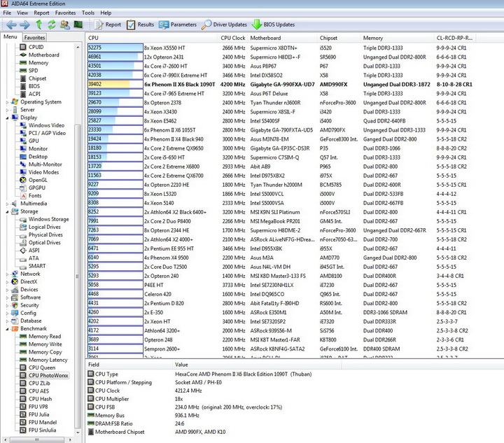Collapse the Display node
The height and width of the screenshot is (443, 504).
(7, 118)
